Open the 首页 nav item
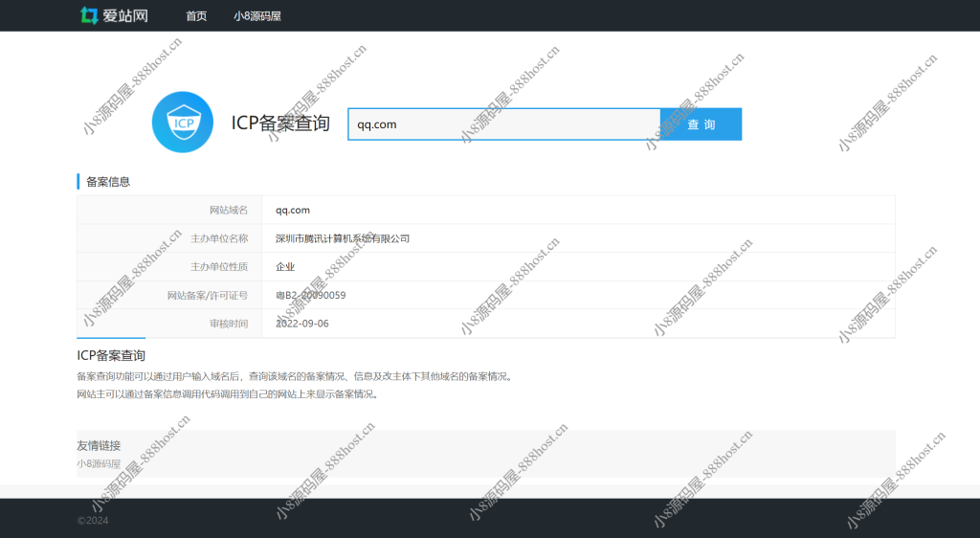 (196, 16)
